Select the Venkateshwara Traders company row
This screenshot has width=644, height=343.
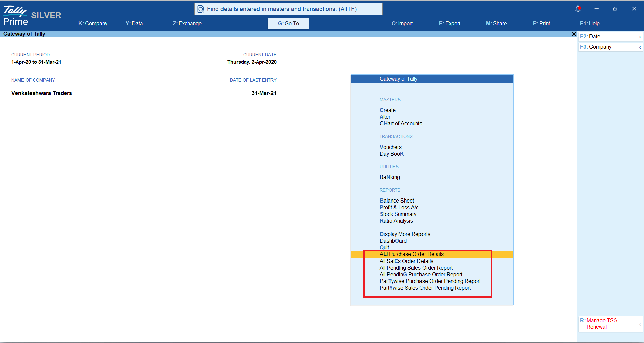[144, 93]
